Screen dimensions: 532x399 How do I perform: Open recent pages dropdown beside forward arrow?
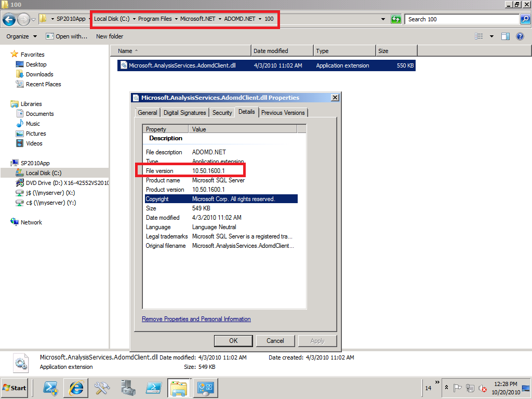tap(33, 20)
